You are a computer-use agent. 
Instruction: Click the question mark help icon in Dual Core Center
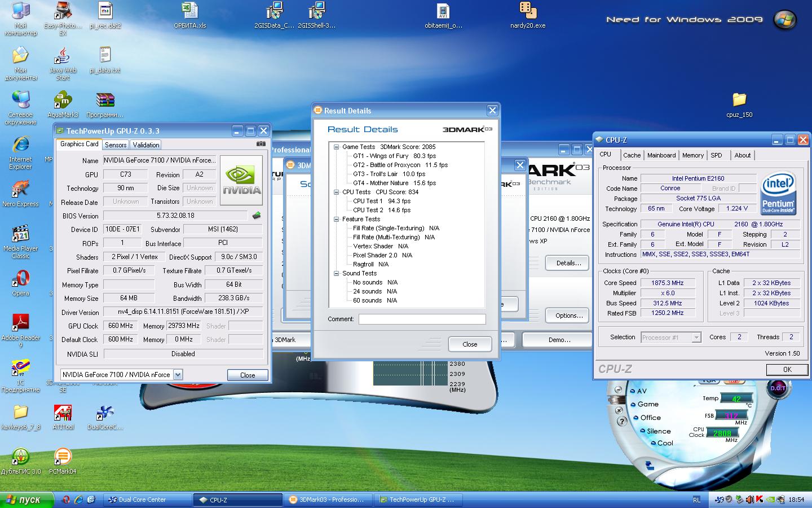(622, 421)
